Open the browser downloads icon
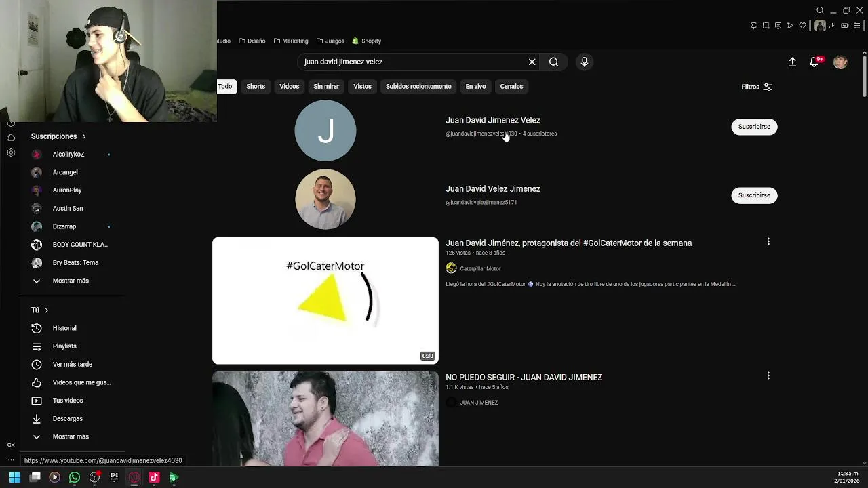 pos(832,26)
